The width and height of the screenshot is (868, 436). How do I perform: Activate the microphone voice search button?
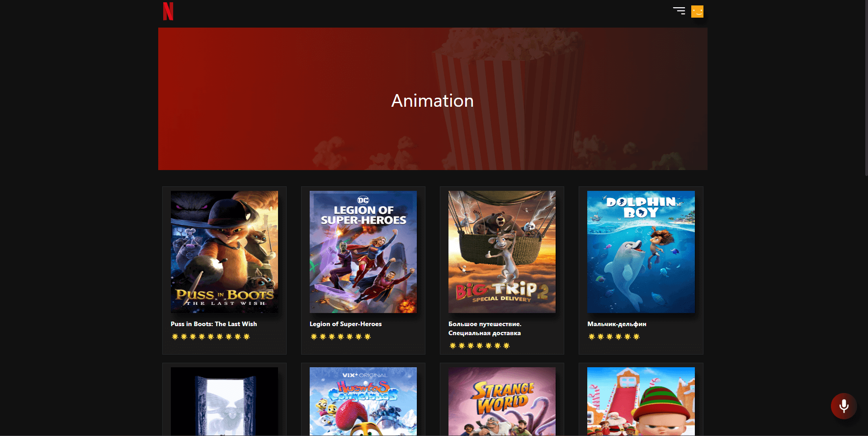pos(844,406)
